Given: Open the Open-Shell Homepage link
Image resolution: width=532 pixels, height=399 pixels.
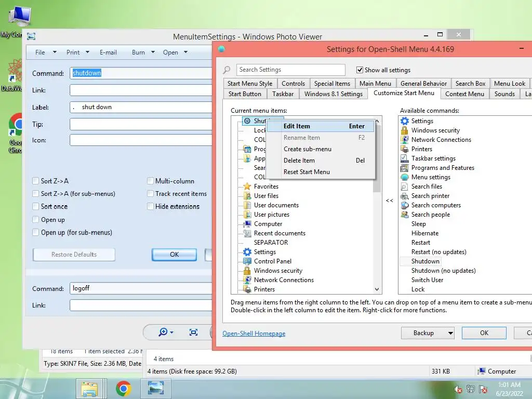Looking at the screenshot, I should point(254,334).
